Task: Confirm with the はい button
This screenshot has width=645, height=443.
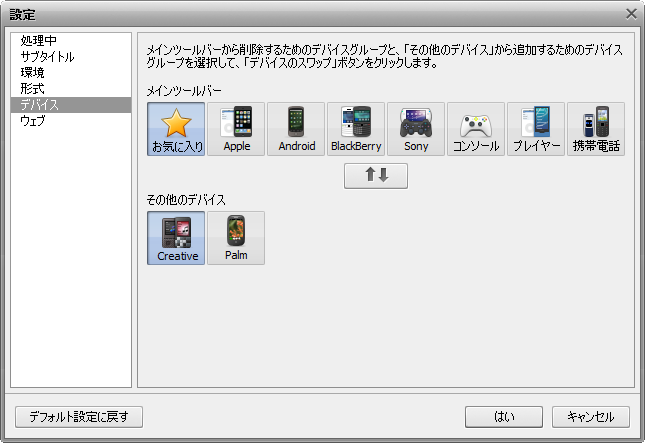Action: coord(504,417)
